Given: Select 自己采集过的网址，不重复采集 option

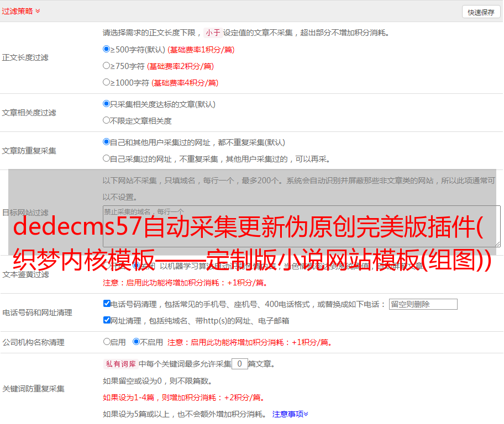Looking at the screenshot, I should [x=106, y=158].
